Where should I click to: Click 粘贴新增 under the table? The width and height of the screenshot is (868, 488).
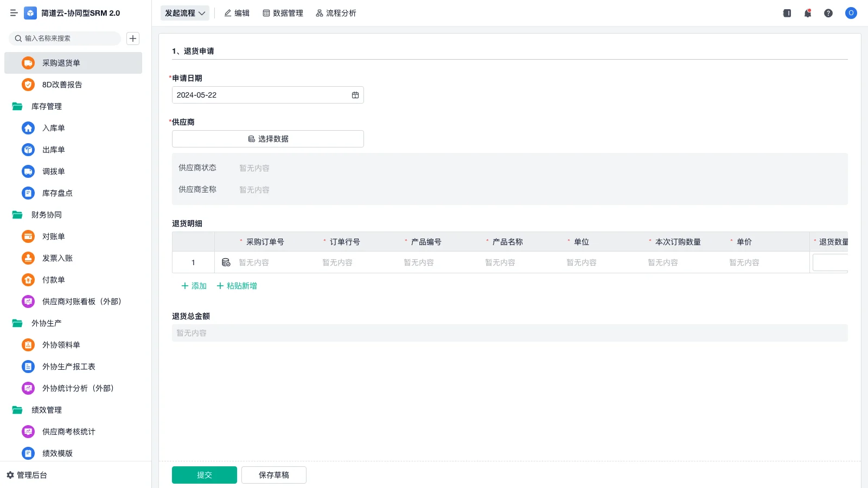237,286
